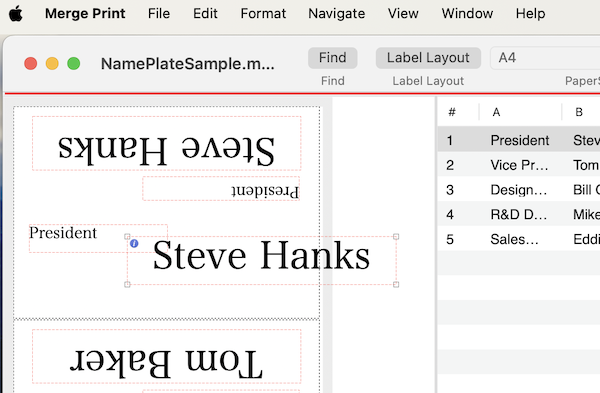Click the bottom-left handle of selected text box
This screenshot has height=393, width=600.
127,284
